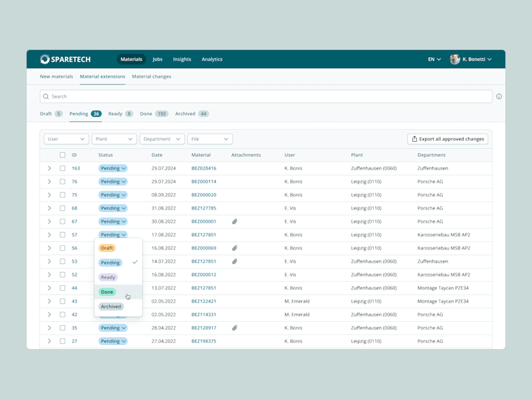Toggle the select-all checkbox in table header
Viewport: 532px width, 399px height.
pos(63,155)
